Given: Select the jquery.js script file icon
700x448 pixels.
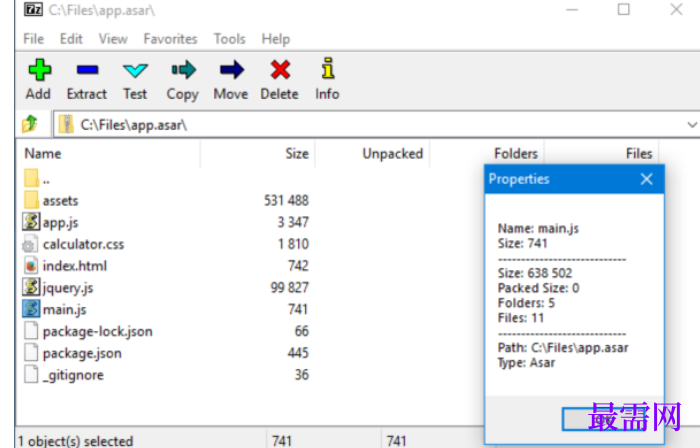Looking at the screenshot, I should (31, 287).
